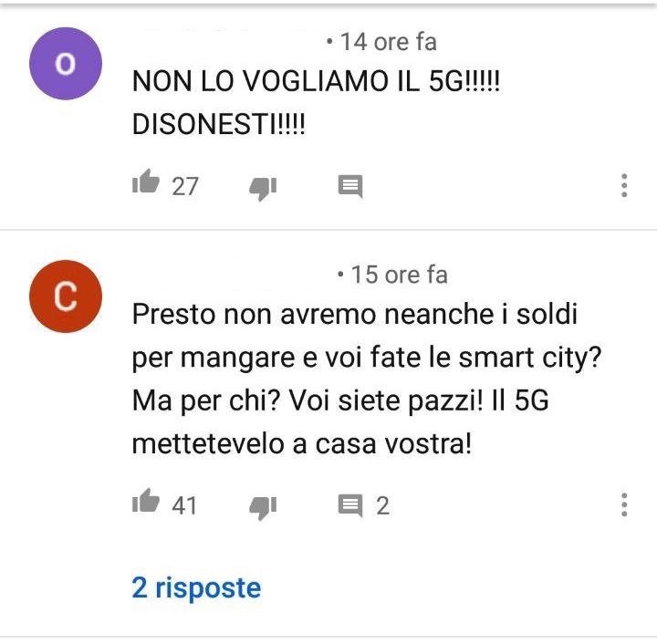Dislike the "DISONESTI" comment
Viewport: 657px width, 644px height.
pyautogui.click(x=263, y=189)
